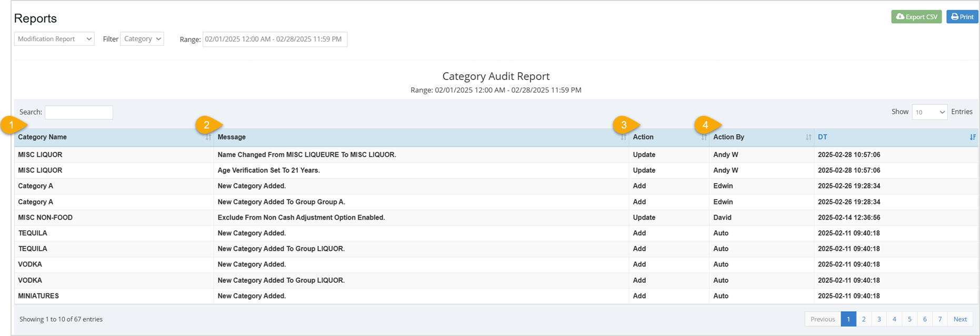The width and height of the screenshot is (980, 336).
Task: Open the Modification Report dropdown
Action: tap(54, 39)
